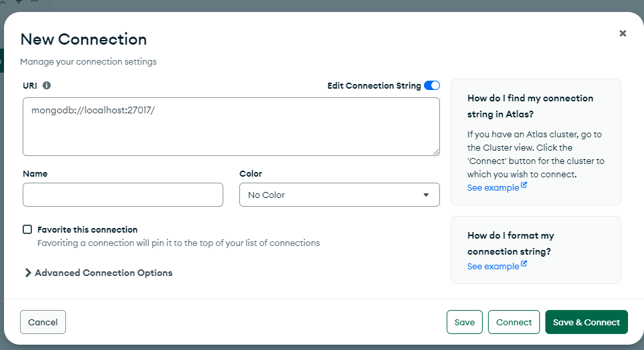Image resolution: width=644 pixels, height=350 pixels.
Task: Click Save & Connect button
Action: (587, 322)
